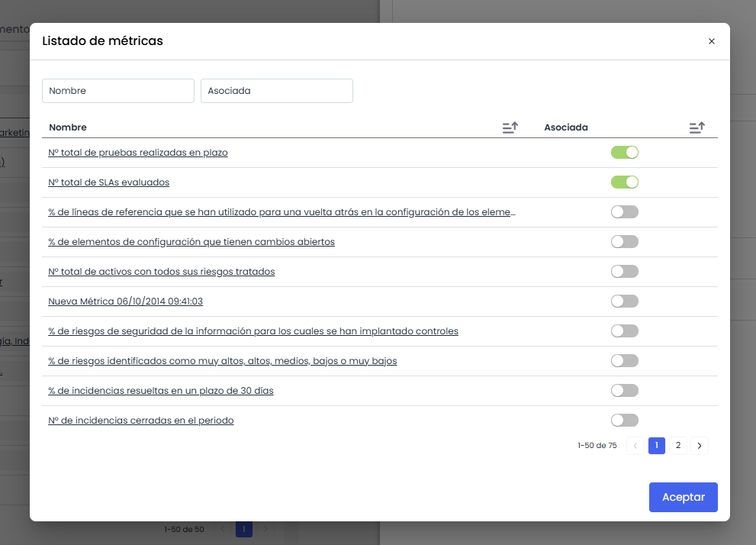This screenshot has width=756, height=545.
Task: Open '% de riesgos de seguridad de la información' link
Action: coord(253,331)
